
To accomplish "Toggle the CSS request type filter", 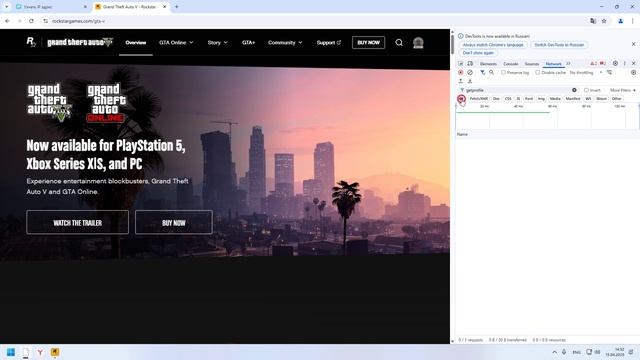I will 508,99.
